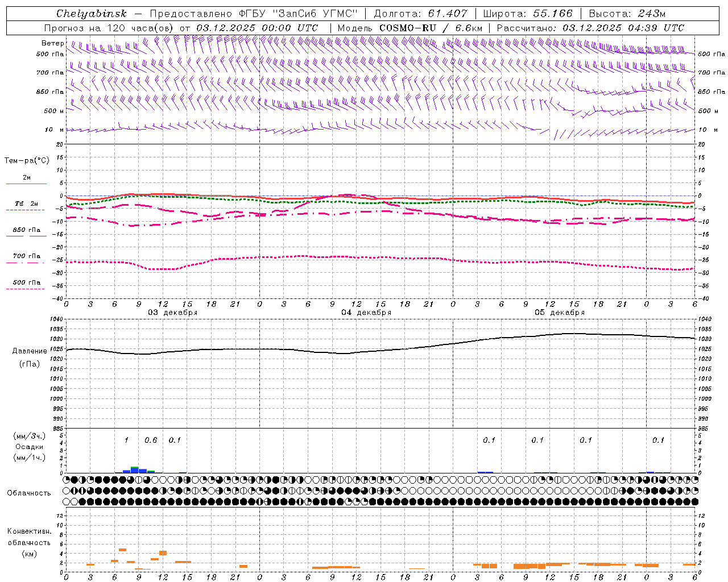The image size is (728, 582).
Task: Click the 'Долгота: 61.407' header value
Action: (x=420, y=14)
